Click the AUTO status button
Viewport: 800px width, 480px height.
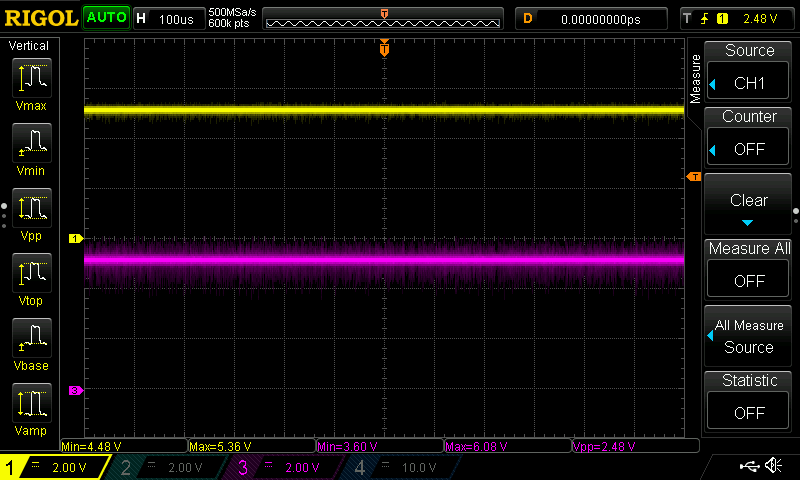point(106,18)
